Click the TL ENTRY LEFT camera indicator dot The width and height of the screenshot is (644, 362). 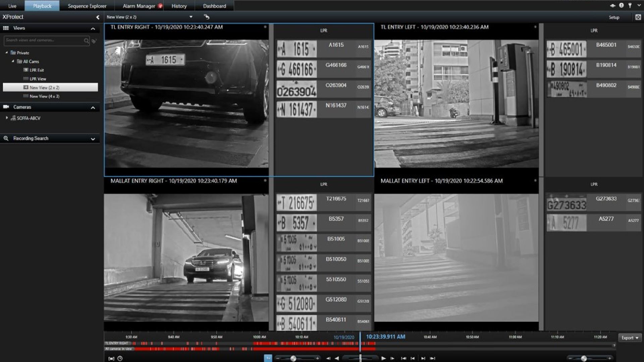click(535, 27)
